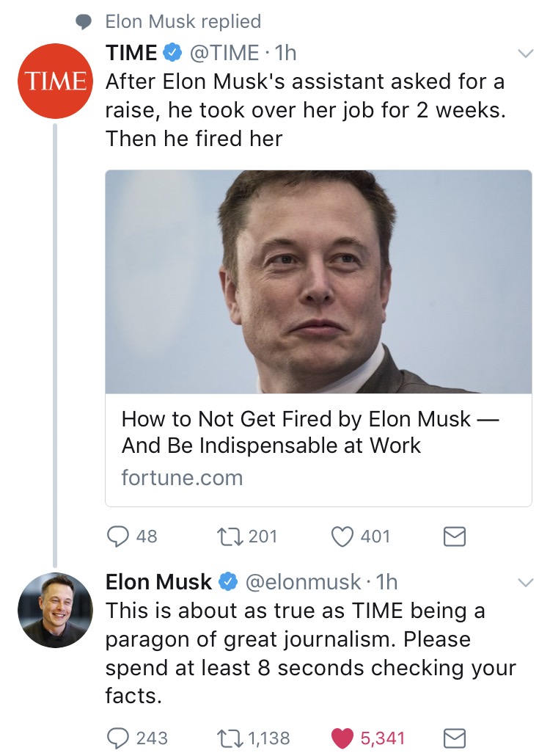550x756 pixels.
Task: Open the fortune.com domain link
Action: (x=182, y=478)
